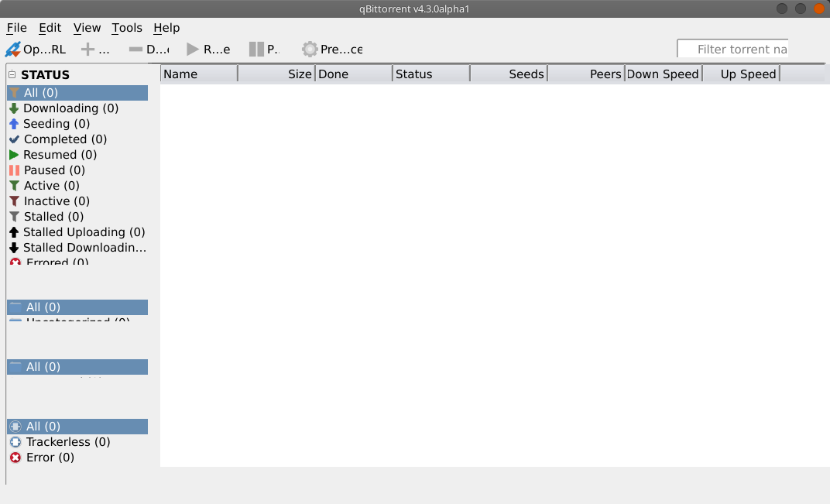Select the Stalled Uploading (0) filter
The height and width of the screenshot is (504, 830).
(77, 232)
